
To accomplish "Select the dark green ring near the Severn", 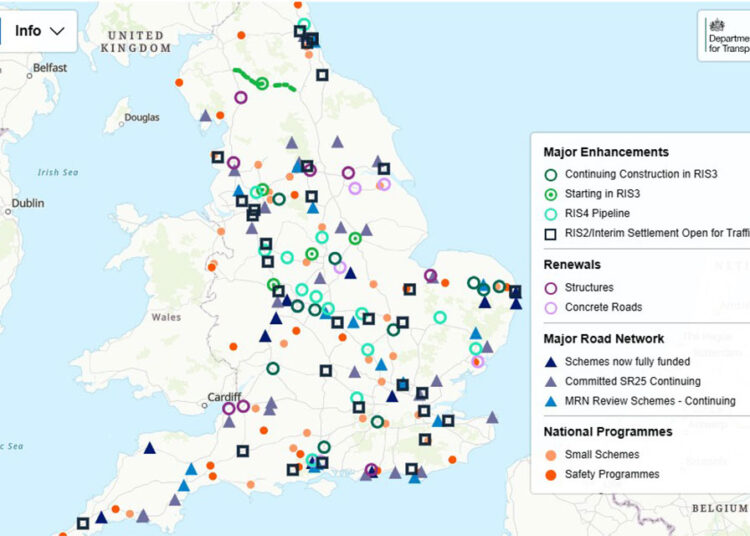I will (x=273, y=369).
